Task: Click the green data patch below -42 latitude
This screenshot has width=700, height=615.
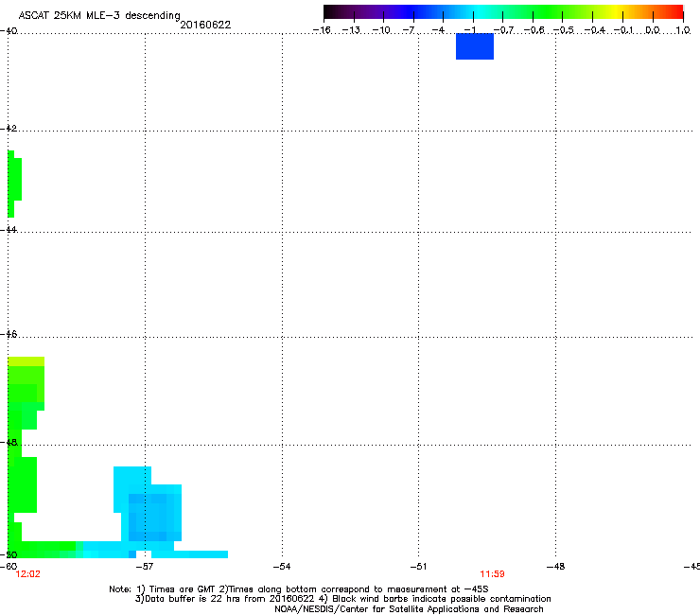Action: (14, 184)
